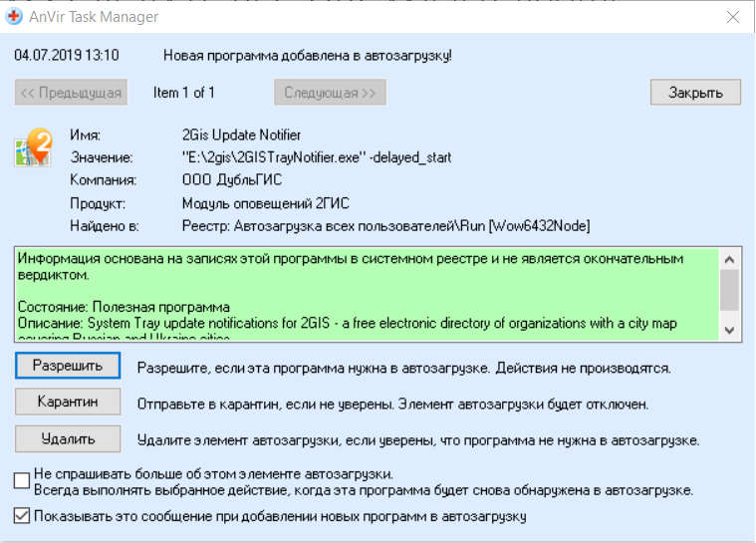Click the 'Описание: System Tray update' line
This screenshot has height=543, width=756.
tap(348, 323)
